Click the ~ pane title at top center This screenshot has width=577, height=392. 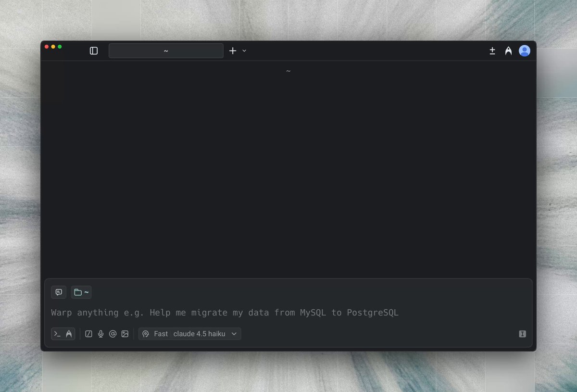[288, 71]
